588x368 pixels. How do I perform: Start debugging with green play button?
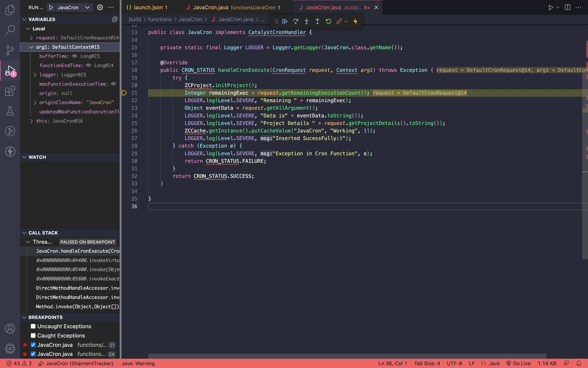tap(51, 7)
